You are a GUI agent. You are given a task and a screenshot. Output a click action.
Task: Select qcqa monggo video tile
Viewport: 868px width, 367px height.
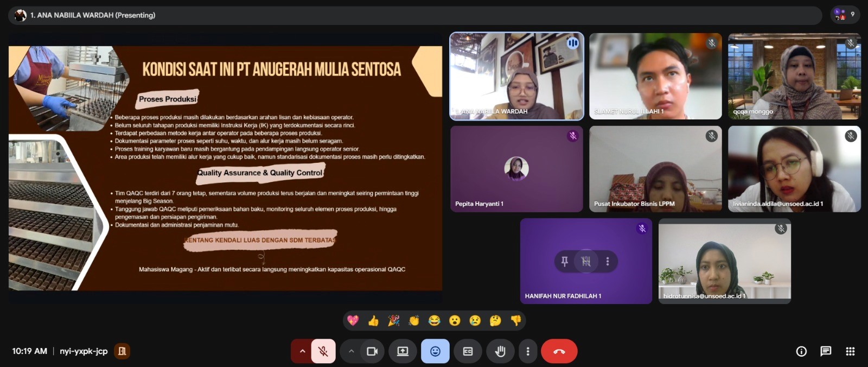[794, 76]
